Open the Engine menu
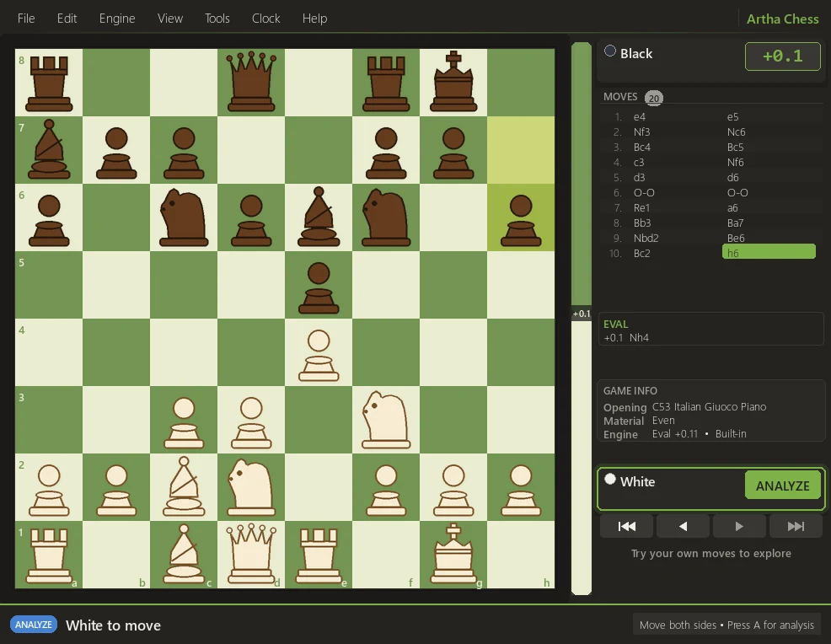 pos(117,19)
